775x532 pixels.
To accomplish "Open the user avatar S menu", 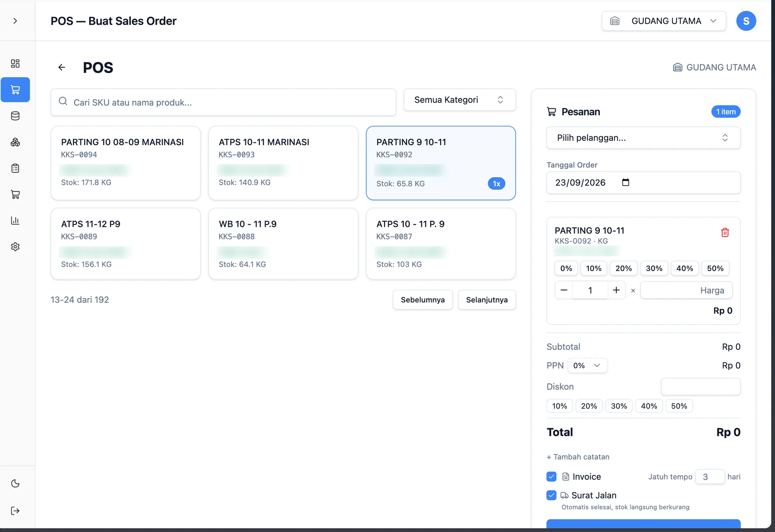I will click(746, 21).
